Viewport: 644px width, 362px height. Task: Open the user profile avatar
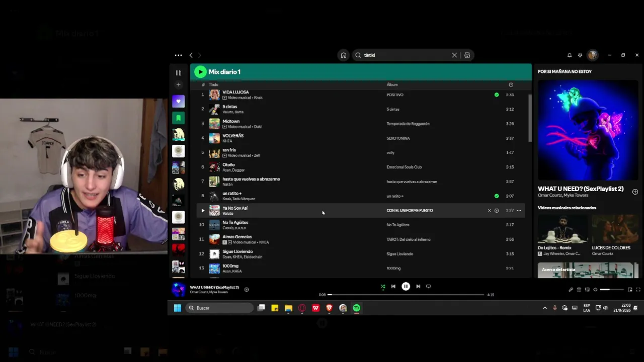[593, 55]
